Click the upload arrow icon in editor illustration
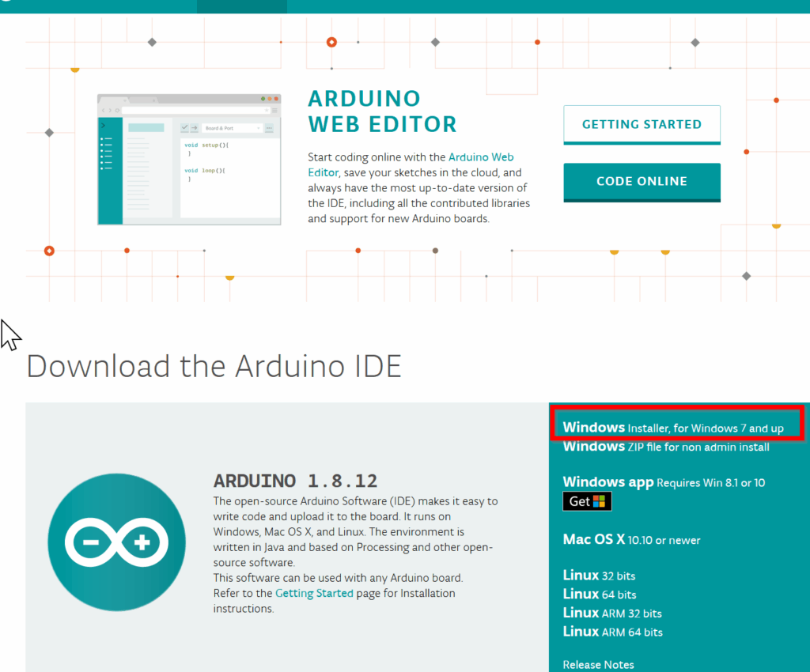 tap(194, 127)
